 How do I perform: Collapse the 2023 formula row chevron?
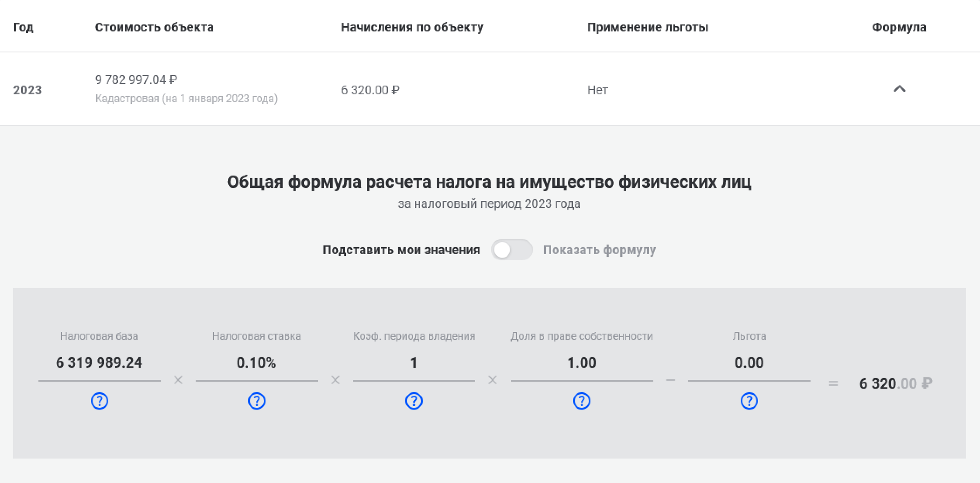900,89
